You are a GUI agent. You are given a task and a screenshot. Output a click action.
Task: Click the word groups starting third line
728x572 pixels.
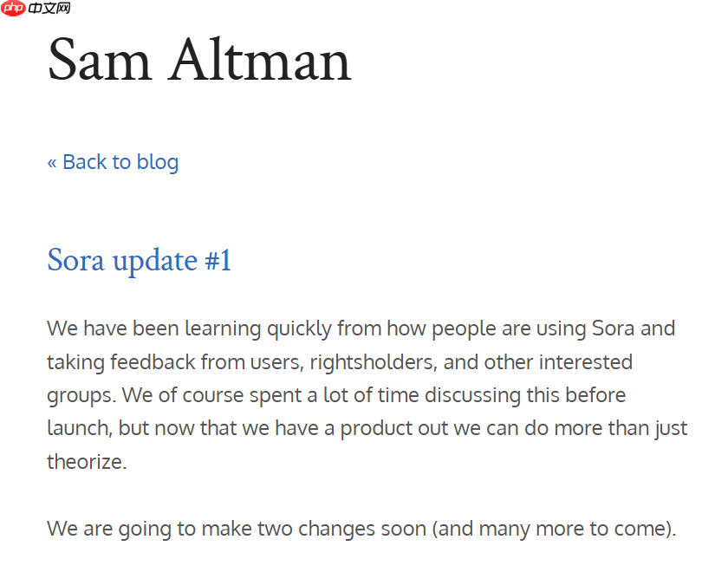pos(79,395)
